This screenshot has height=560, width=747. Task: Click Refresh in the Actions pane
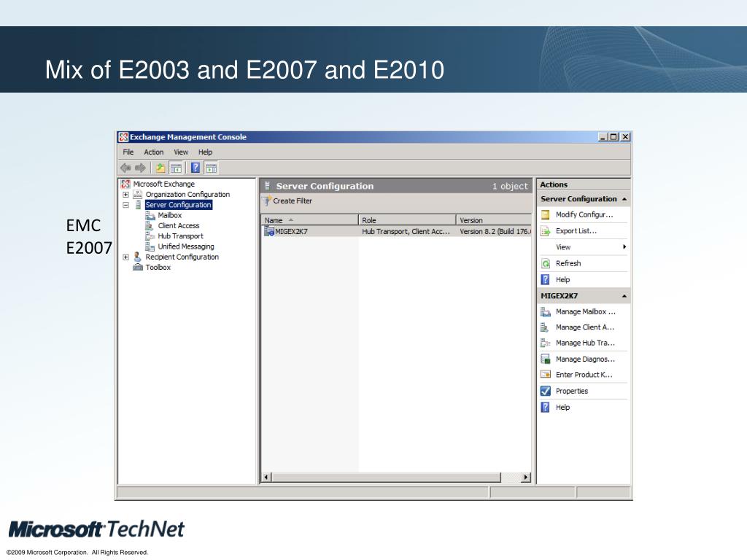click(568, 263)
